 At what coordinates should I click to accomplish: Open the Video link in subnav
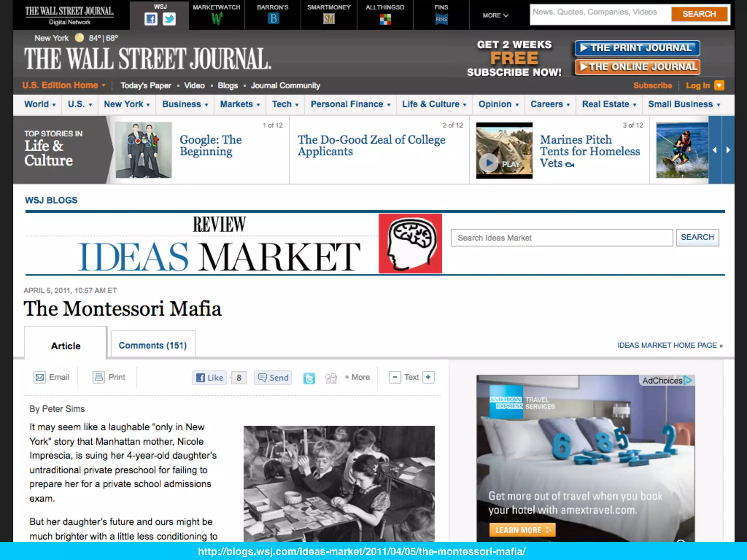[x=194, y=86]
